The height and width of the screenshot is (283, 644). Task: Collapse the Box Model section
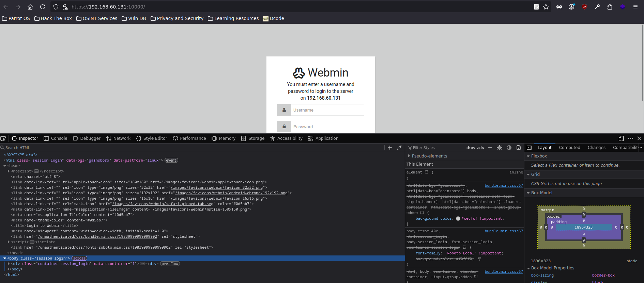(528, 193)
